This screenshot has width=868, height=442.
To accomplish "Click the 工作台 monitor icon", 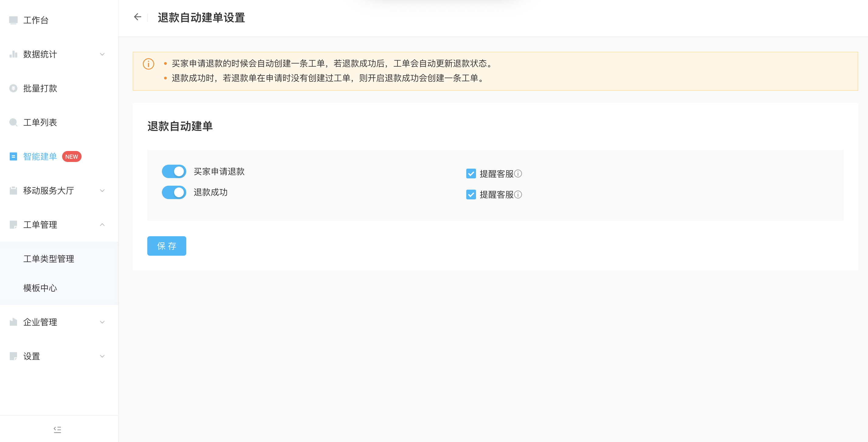I will pos(13,20).
